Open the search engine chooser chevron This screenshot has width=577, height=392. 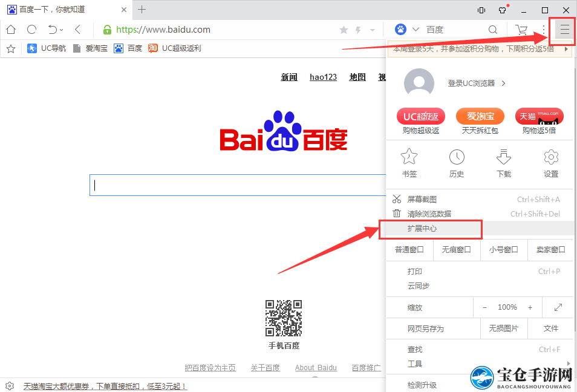416,30
